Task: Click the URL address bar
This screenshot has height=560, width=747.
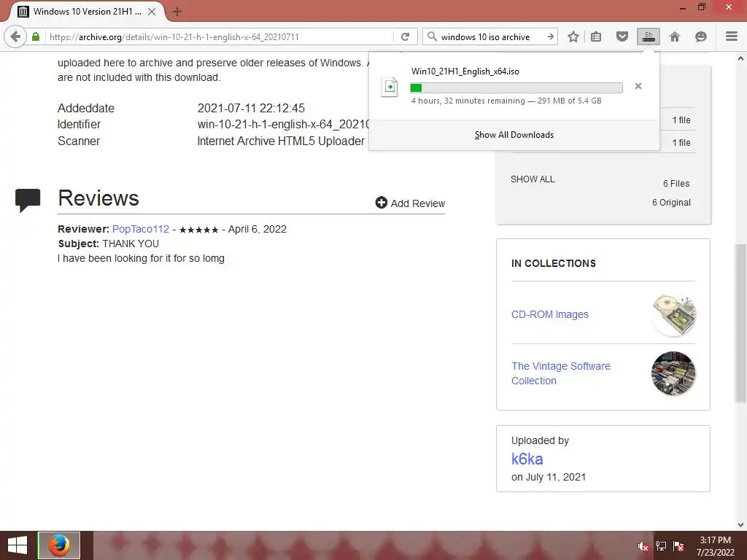Action: pyautogui.click(x=219, y=36)
